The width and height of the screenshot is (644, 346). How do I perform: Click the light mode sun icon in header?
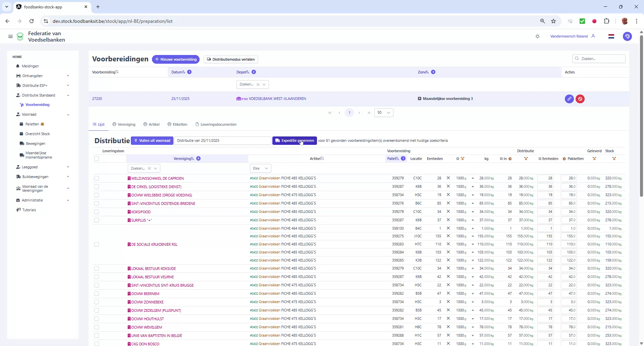(538, 36)
